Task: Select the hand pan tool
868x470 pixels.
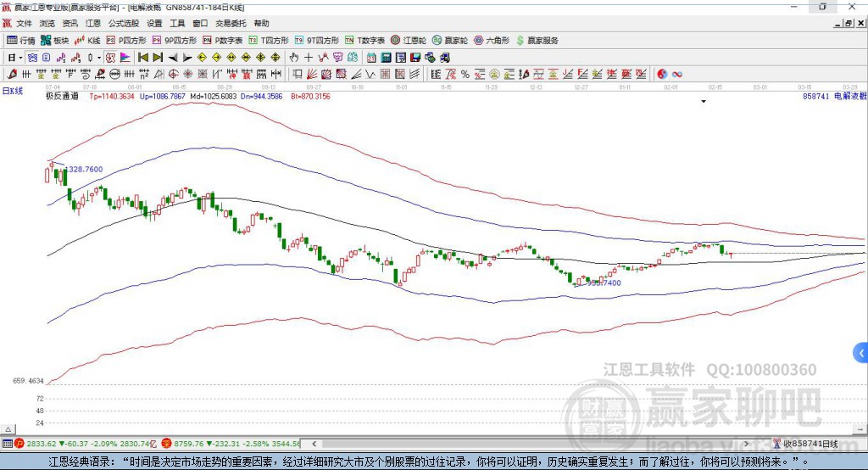Action: [294, 58]
